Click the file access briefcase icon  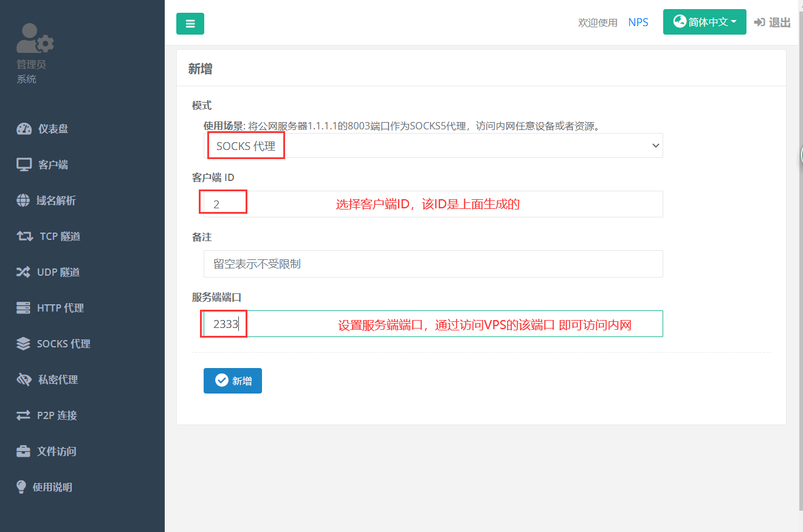23,451
